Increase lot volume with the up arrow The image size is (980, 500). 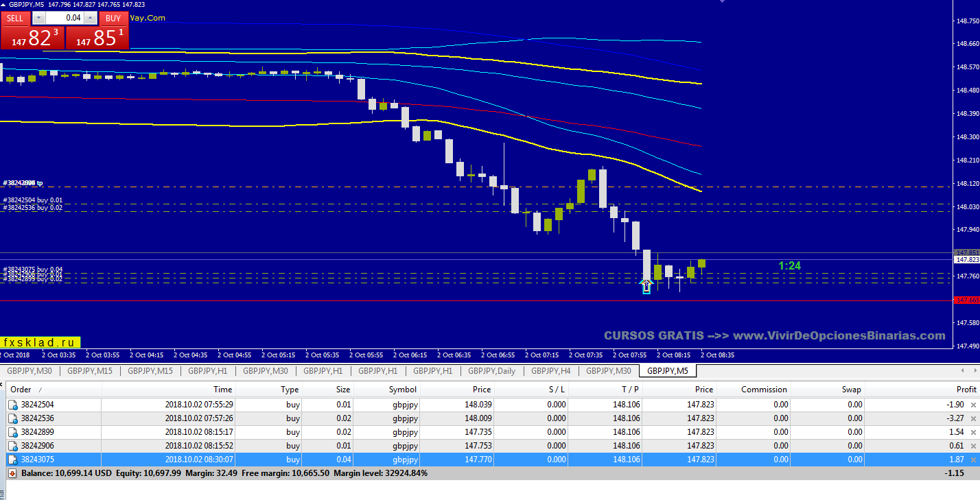(91, 19)
